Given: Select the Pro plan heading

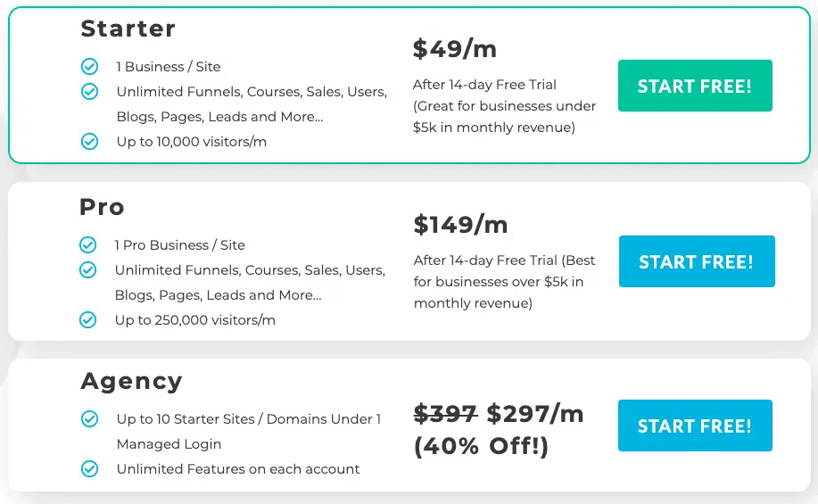Looking at the screenshot, I should coord(102,207).
